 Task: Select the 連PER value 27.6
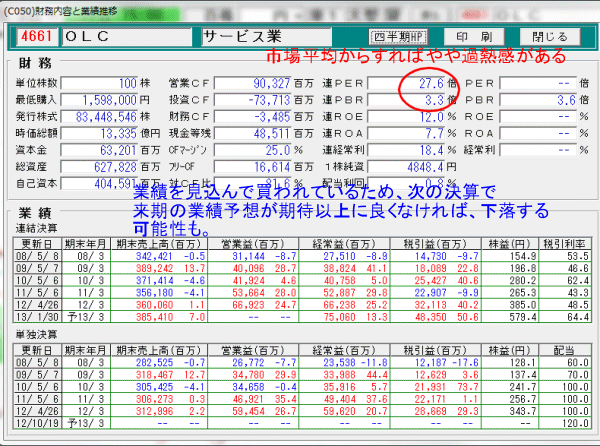point(406,83)
